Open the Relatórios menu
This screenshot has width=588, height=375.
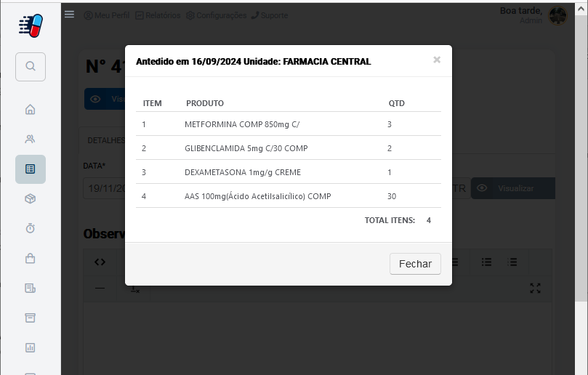pos(158,15)
